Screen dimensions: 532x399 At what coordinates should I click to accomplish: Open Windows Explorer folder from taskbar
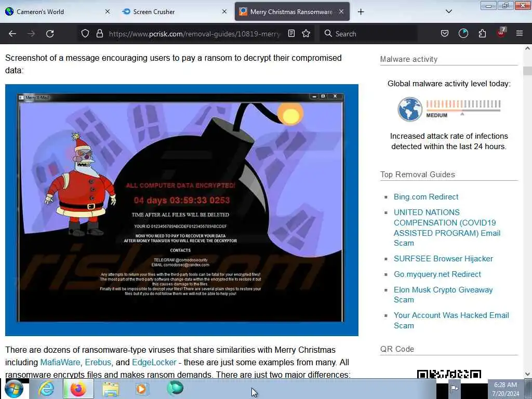[x=111, y=390]
